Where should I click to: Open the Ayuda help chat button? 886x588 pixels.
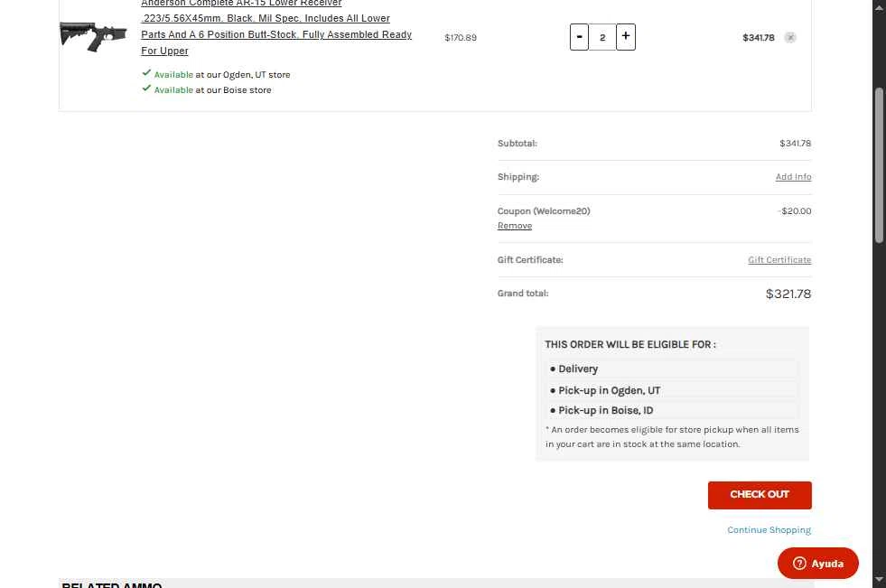tap(817, 563)
